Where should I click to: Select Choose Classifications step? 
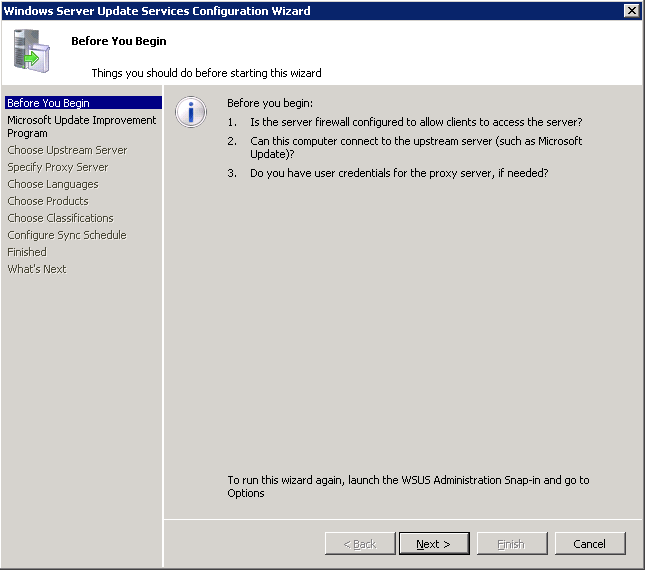(60, 218)
